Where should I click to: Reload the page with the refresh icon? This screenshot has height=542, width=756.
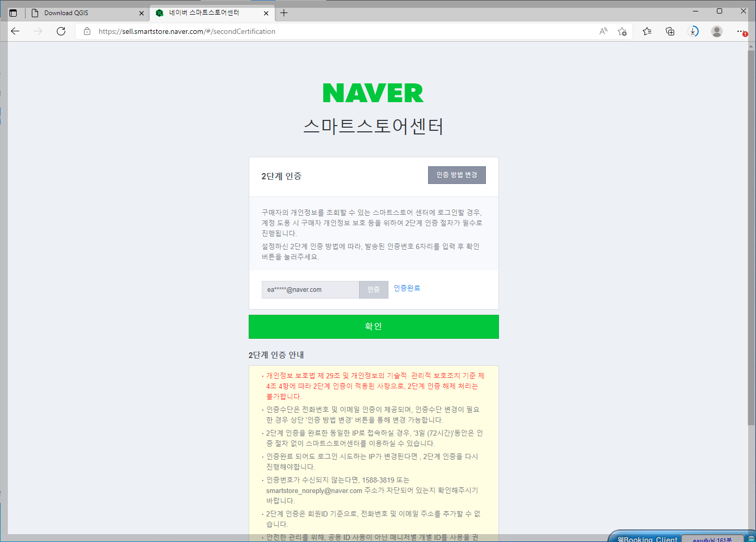[61, 31]
